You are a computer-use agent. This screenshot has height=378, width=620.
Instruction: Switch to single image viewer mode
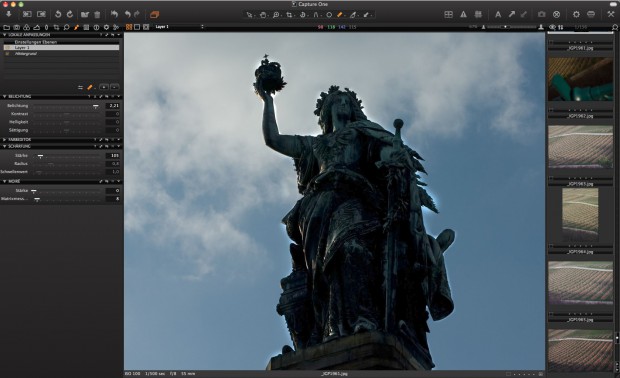click(x=137, y=27)
